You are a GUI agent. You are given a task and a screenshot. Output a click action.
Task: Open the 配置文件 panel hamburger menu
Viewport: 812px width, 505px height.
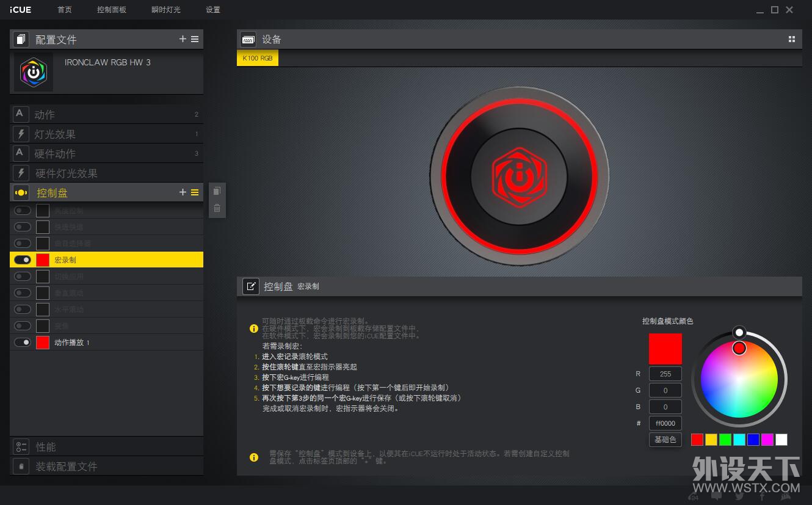pos(195,39)
